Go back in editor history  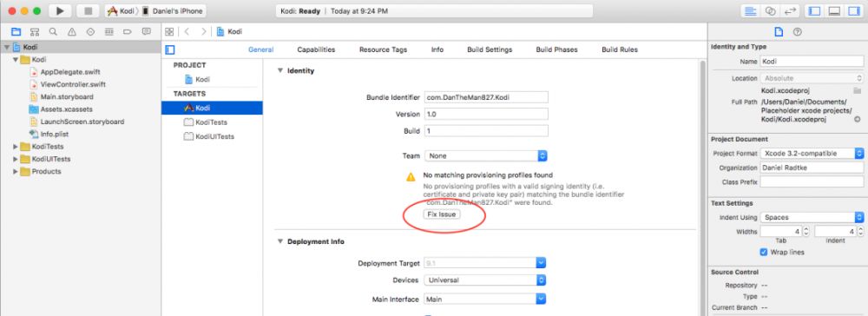187,31
